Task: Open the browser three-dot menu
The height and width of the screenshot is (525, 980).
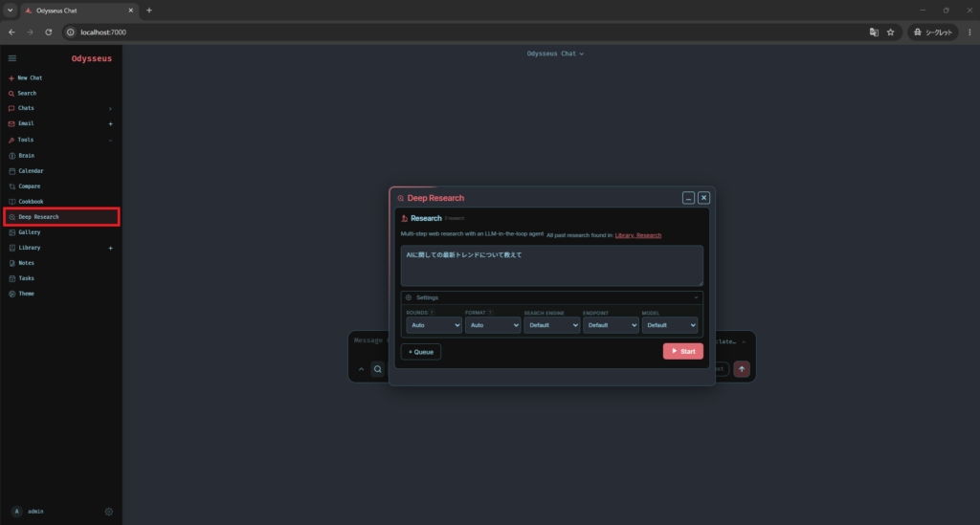Action: pos(969,32)
